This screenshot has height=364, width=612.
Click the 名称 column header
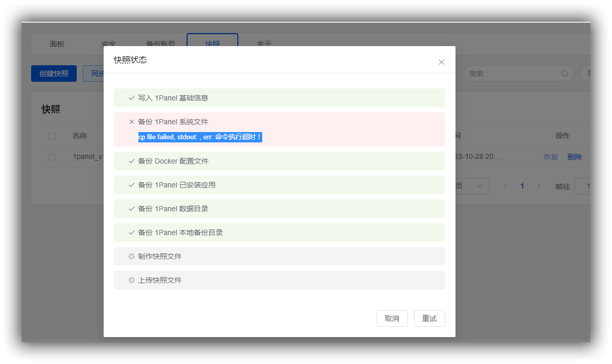click(x=80, y=136)
